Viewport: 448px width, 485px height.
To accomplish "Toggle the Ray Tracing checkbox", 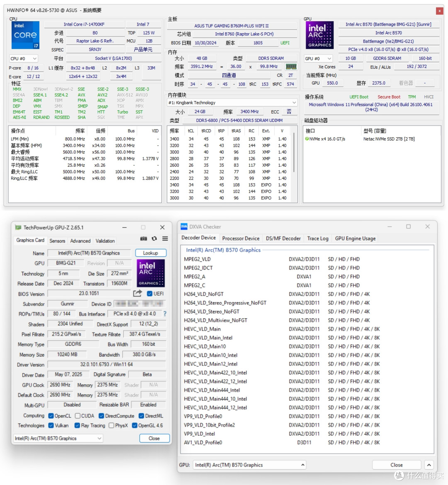I will coord(78,425).
